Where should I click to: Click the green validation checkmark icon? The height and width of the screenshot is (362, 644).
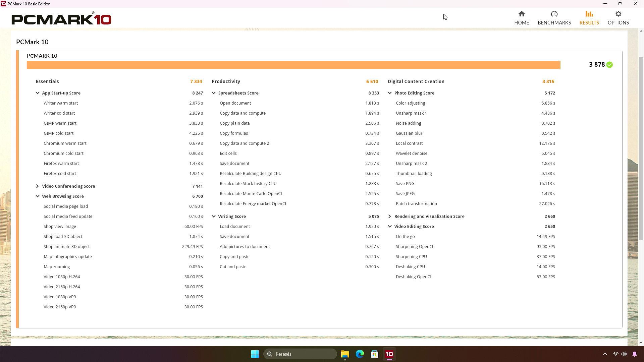(609, 65)
